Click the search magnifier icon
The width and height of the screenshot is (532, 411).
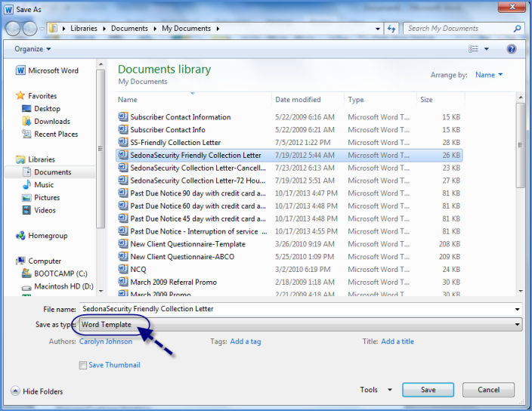click(x=517, y=29)
